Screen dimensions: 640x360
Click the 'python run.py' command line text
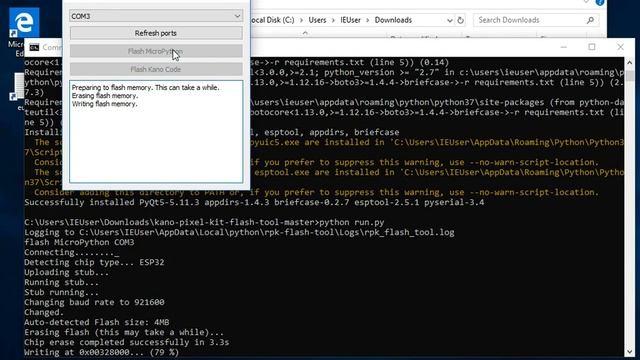(x=351, y=222)
